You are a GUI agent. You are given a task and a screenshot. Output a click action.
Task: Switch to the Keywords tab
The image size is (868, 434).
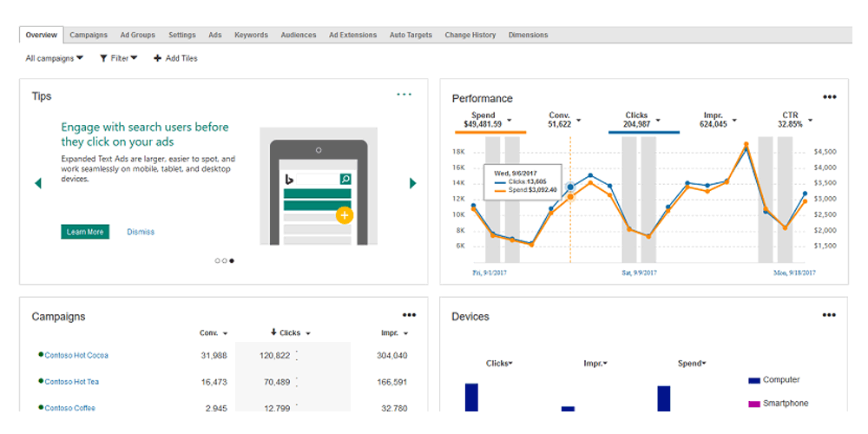coord(251,35)
